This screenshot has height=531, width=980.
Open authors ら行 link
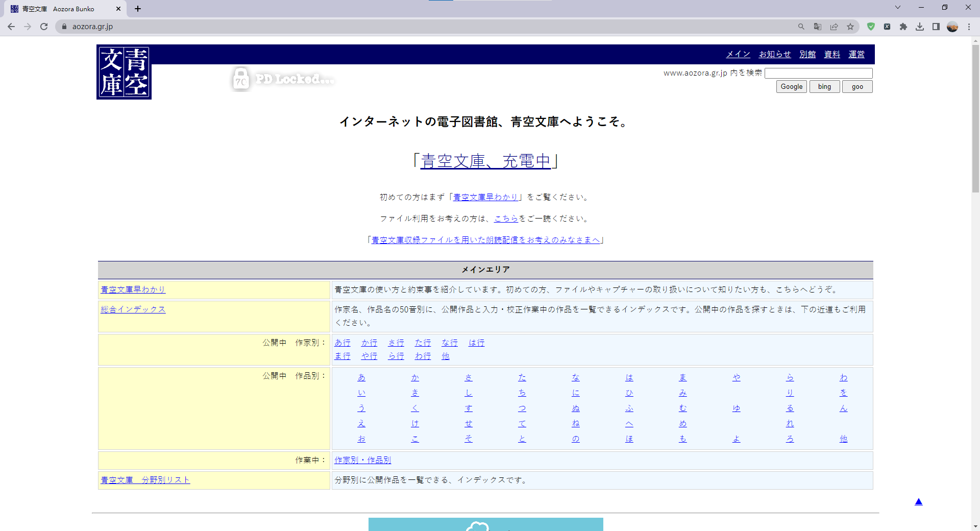tap(396, 356)
